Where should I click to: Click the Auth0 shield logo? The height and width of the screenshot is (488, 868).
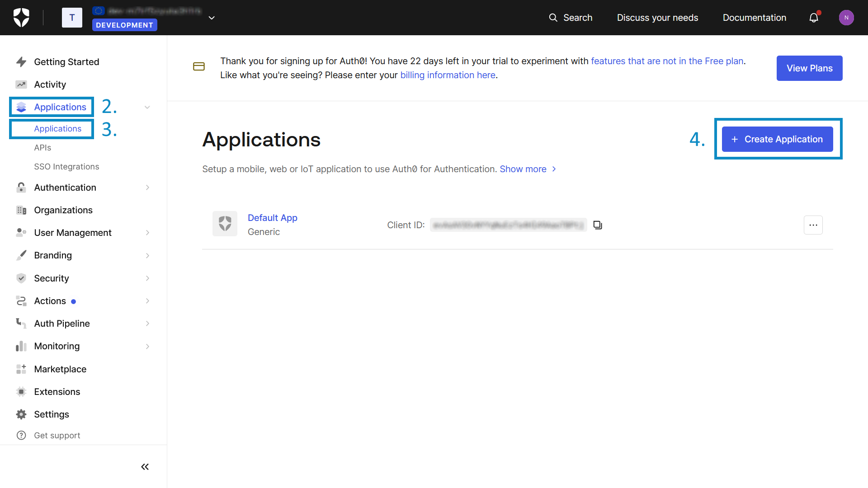[21, 18]
